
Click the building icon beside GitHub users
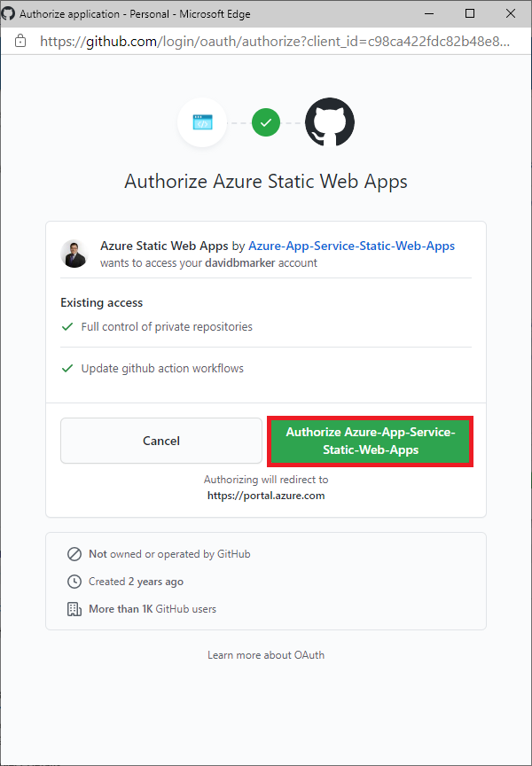point(74,609)
